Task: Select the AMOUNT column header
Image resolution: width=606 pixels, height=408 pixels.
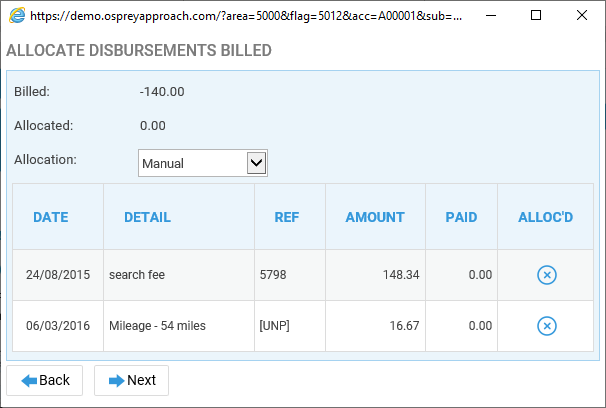Action: [x=375, y=217]
